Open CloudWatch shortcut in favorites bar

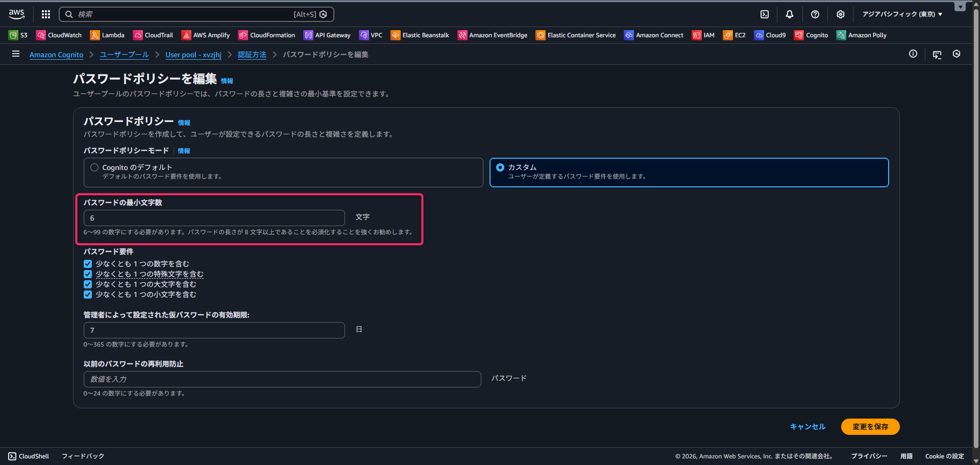59,35
